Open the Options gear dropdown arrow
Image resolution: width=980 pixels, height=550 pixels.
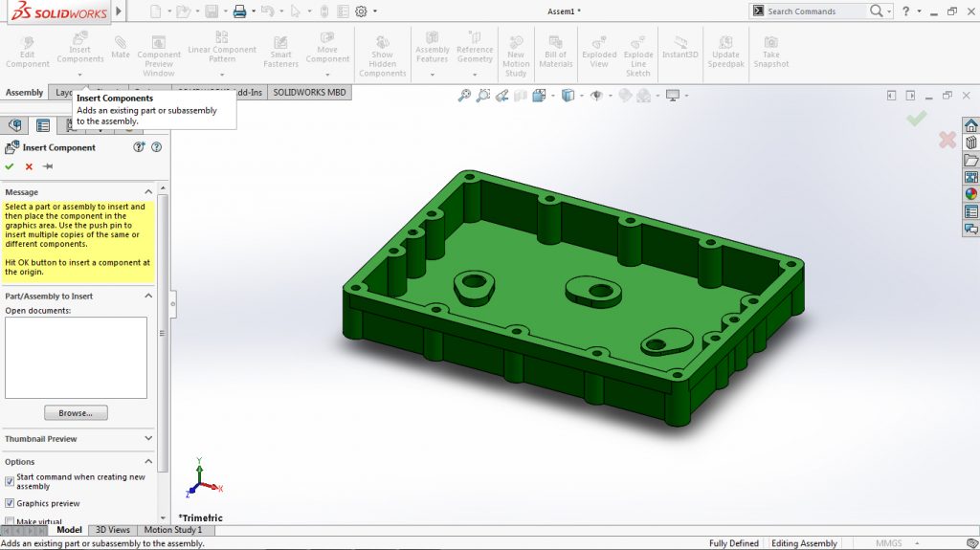pyautogui.click(x=375, y=11)
